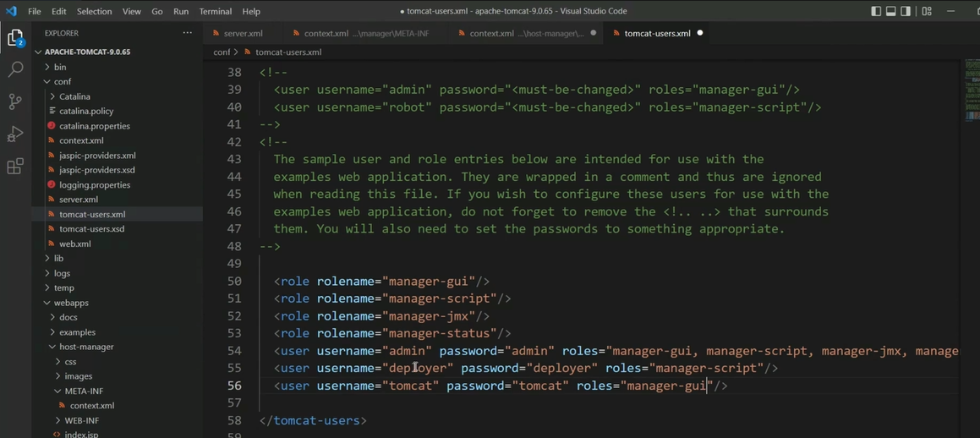
Task: Open catalina.policy in Explorer
Action: pos(86,112)
